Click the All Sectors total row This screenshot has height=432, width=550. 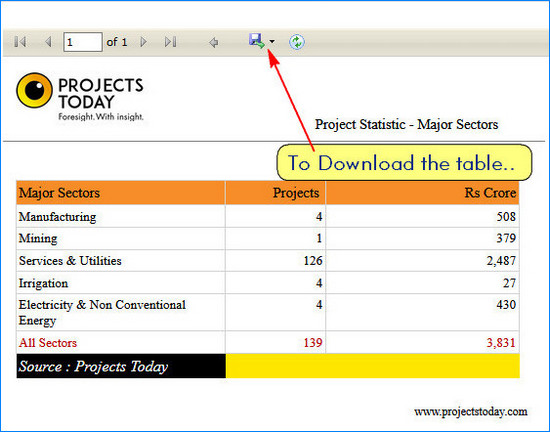click(x=268, y=343)
